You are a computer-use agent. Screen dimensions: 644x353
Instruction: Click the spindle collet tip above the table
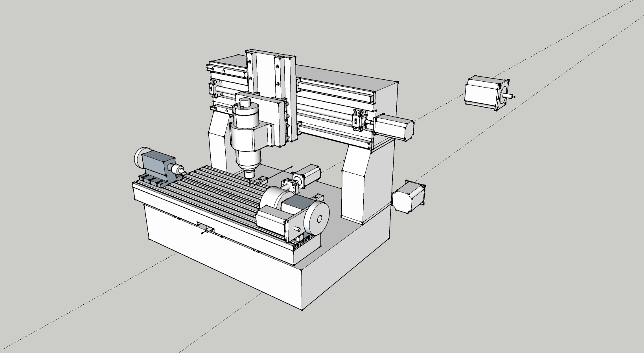[x=249, y=173]
